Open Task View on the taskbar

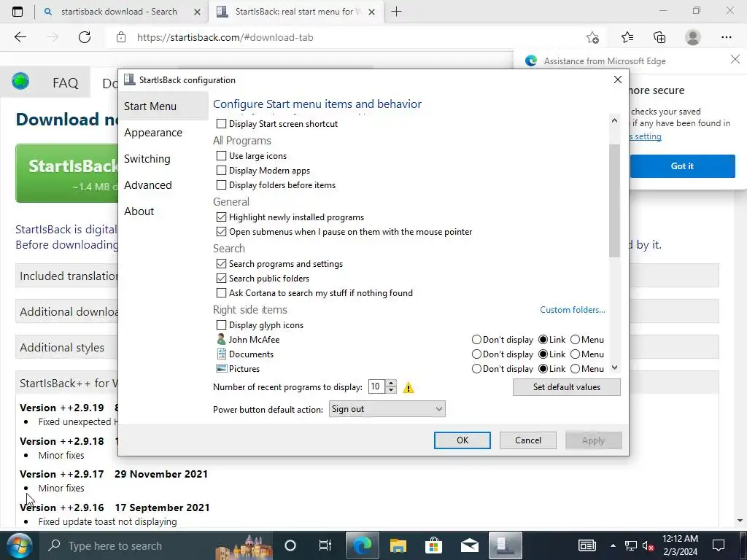(325, 545)
